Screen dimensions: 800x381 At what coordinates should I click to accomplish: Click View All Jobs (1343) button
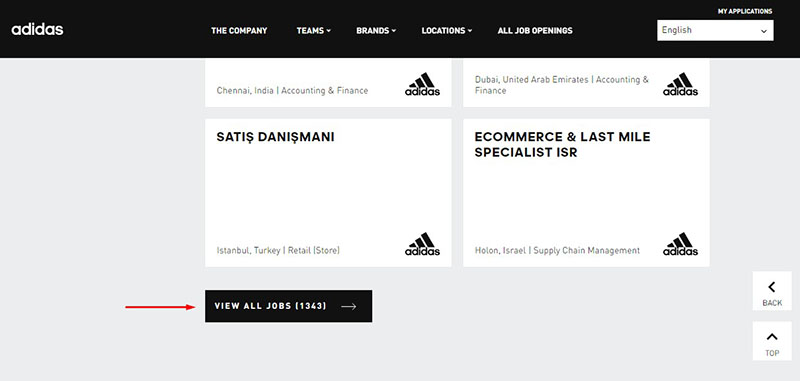tap(288, 307)
